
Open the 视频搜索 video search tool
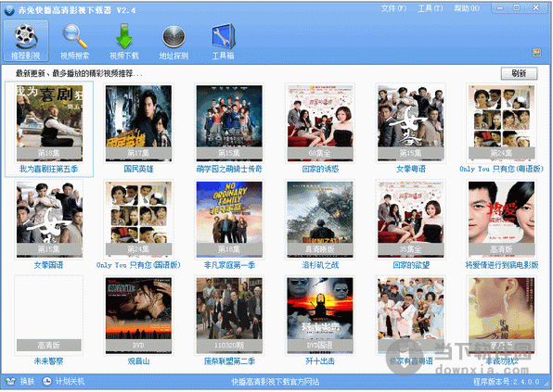pos(75,41)
